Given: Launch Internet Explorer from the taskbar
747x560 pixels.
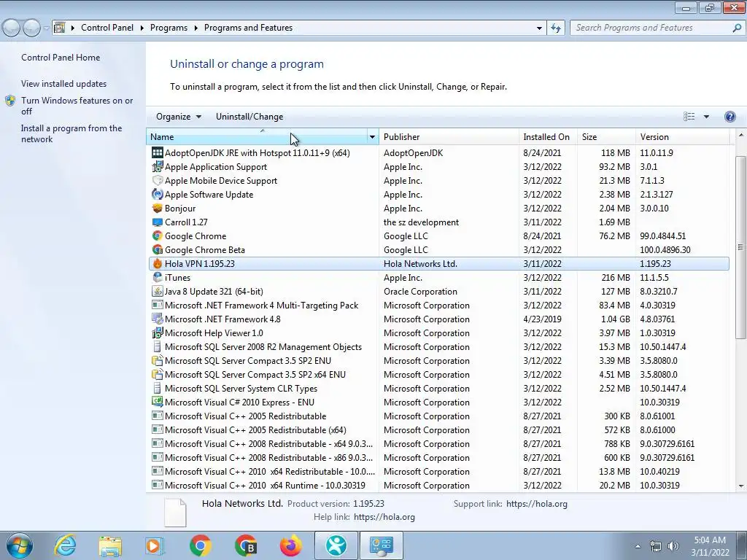Looking at the screenshot, I should [65, 545].
